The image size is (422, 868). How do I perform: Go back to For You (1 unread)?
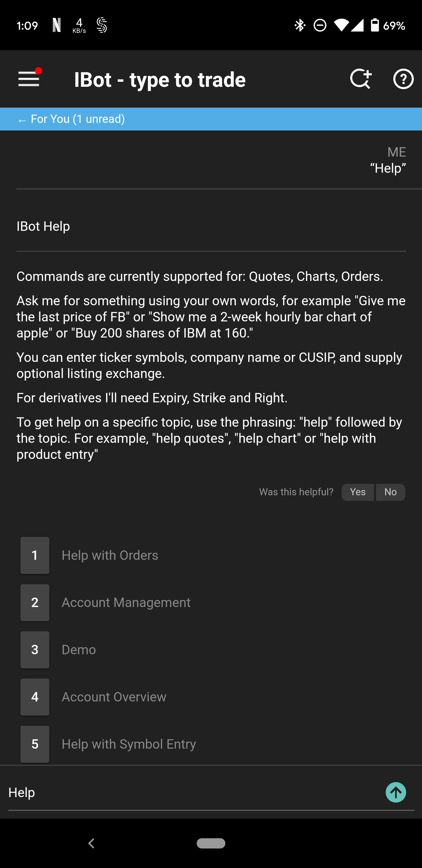click(71, 119)
